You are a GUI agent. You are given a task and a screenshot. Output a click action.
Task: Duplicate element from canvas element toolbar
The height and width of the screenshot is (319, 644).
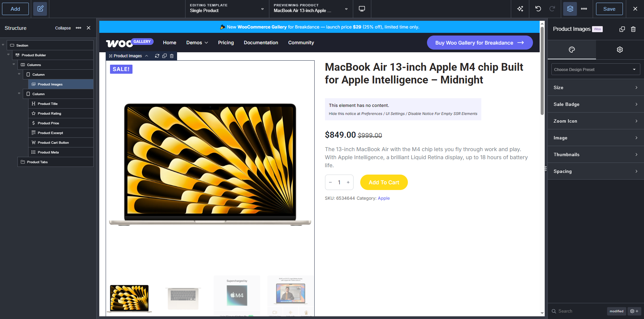[x=164, y=56]
